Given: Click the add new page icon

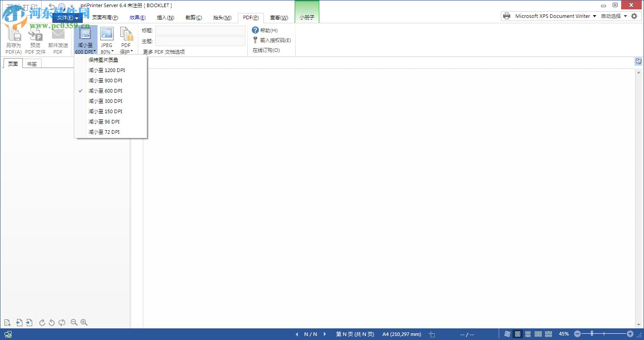Looking at the screenshot, I should [x=7, y=322].
